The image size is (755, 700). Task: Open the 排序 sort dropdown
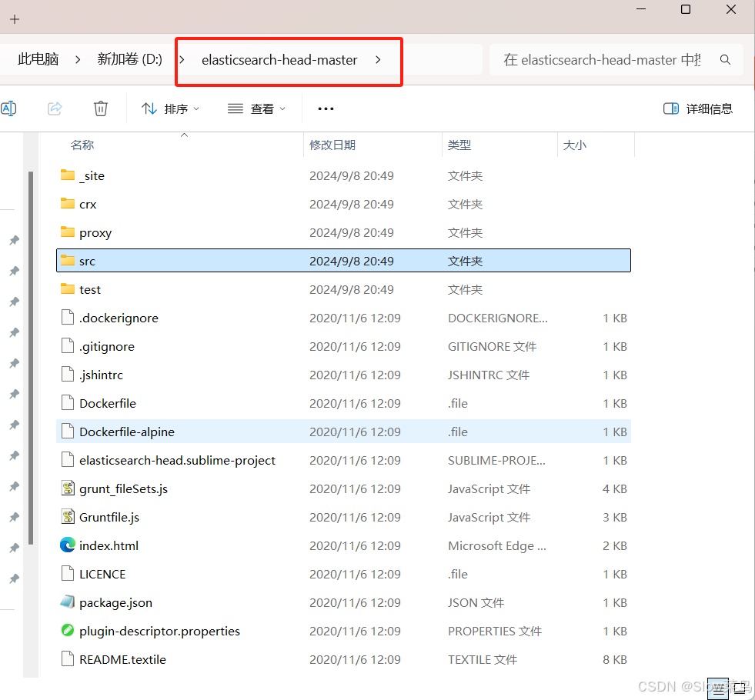(170, 108)
